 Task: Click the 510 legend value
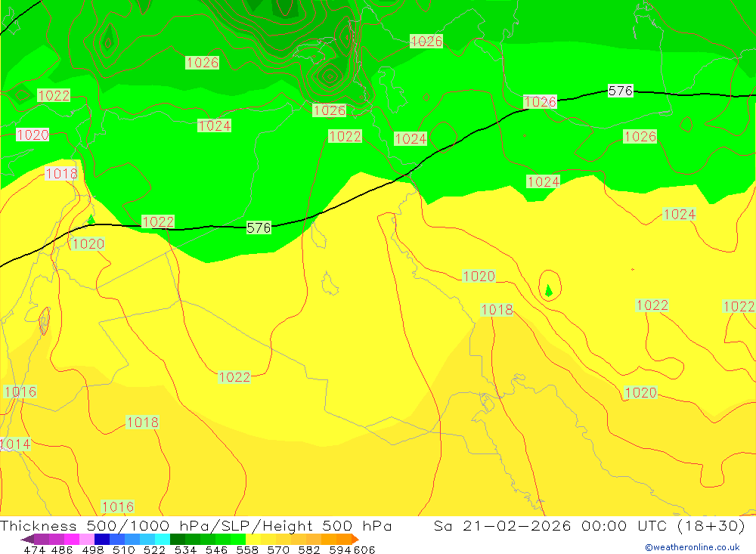[123, 549]
